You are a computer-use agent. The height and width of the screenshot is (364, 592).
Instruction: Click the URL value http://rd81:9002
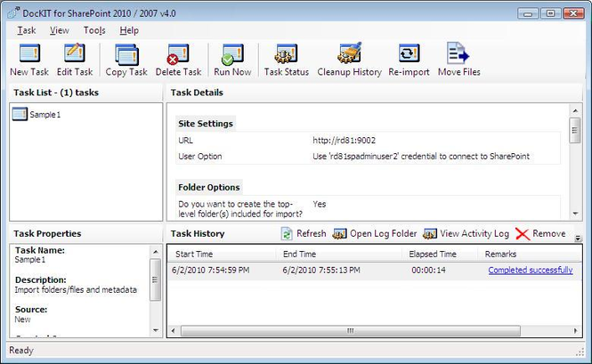click(344, 141)
